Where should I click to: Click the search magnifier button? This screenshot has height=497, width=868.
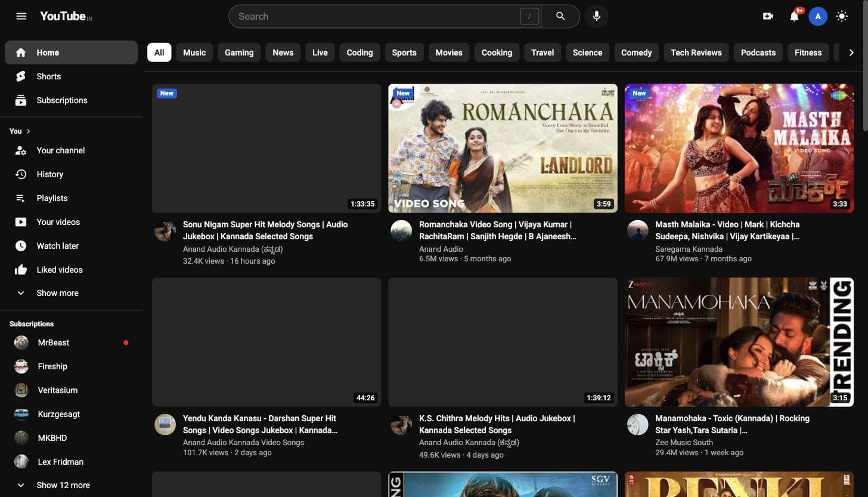point(560,16)
